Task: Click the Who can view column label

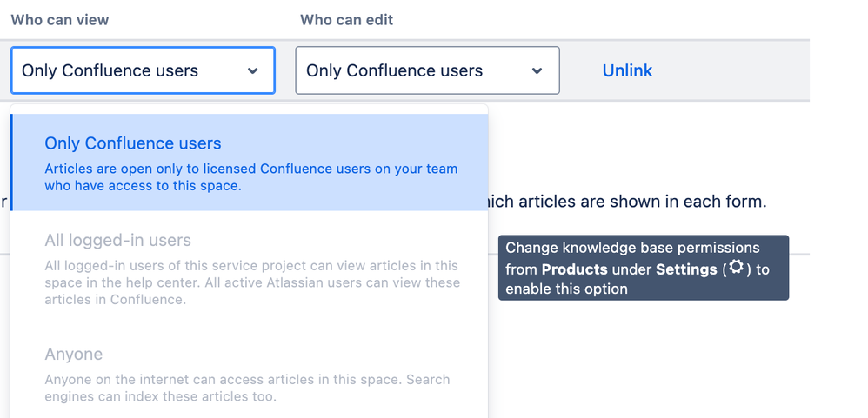Action: [60, 20]
